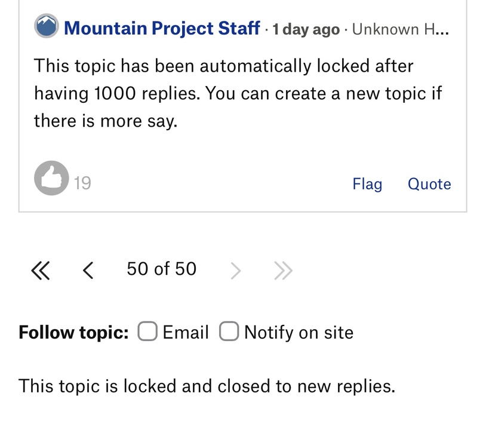This screenshot has width=486, height=448.
Task: Click the like count of 19
Action: click(x=82, y=183)
